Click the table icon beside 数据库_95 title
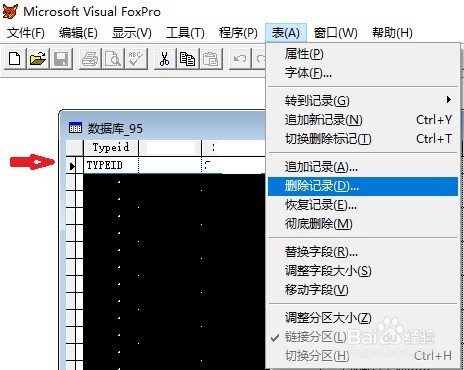 click(75, 128)
